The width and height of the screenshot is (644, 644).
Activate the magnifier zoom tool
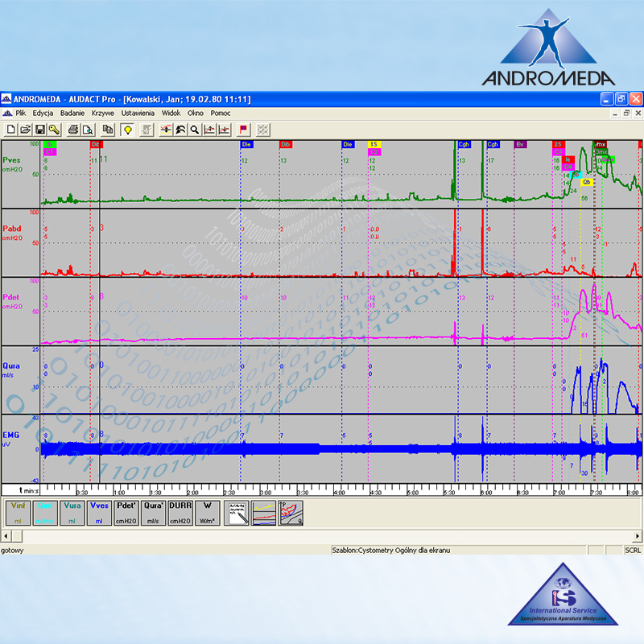[194, 130]
